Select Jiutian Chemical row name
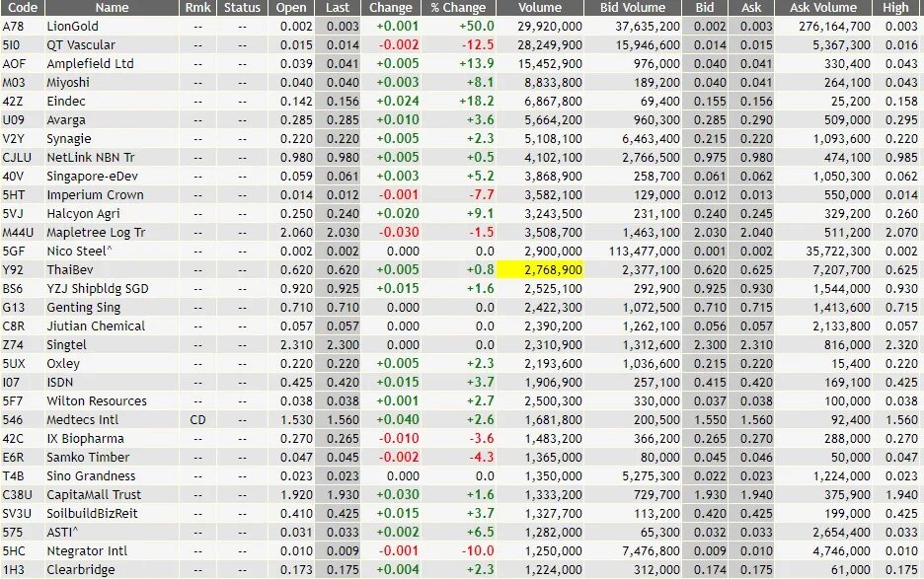 click(96, 326)
